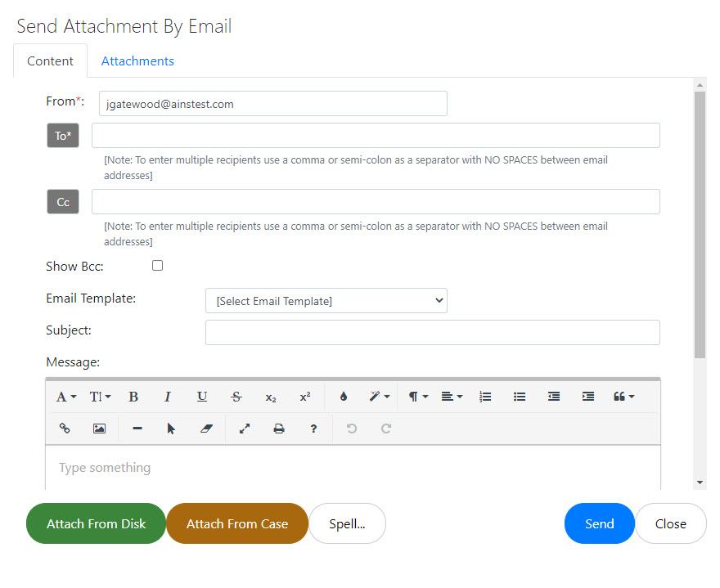Toggle underline formatting
The width and height of the screenshot is (720, 588).
[x=202, y=397]
